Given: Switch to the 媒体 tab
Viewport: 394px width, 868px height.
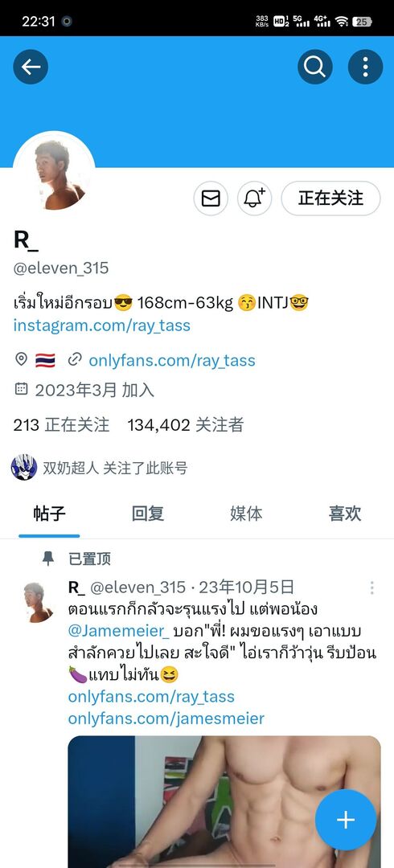Looking at the screenshot, I should point(246,514).
